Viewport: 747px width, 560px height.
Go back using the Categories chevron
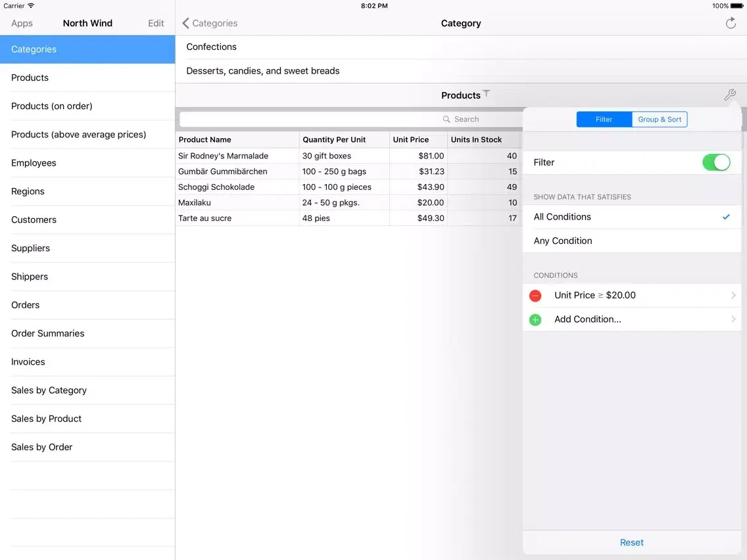pos(186,23)
